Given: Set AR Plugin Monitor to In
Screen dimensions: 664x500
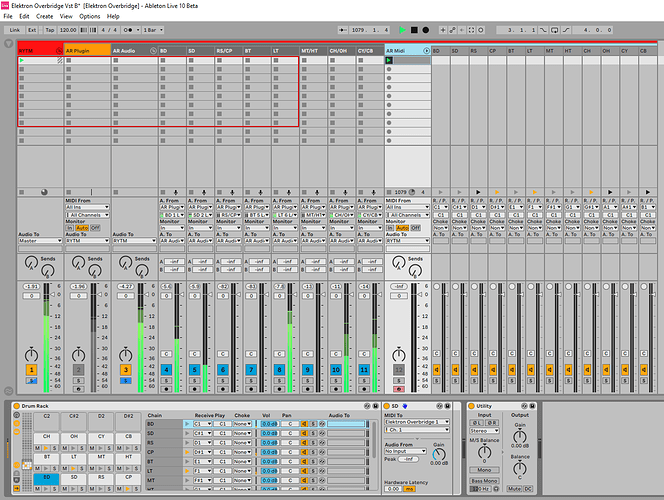Looking at the screenshot, I should (69, 228).
